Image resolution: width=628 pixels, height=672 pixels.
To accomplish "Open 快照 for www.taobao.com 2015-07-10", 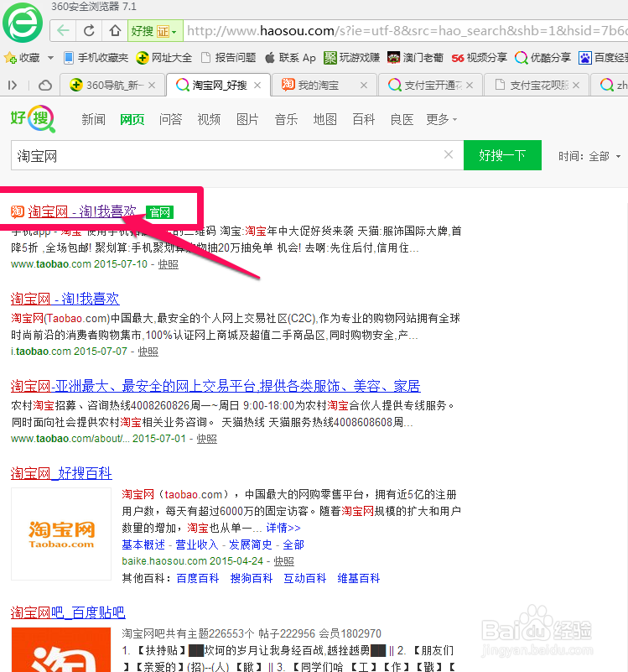I will coord(169,264).
